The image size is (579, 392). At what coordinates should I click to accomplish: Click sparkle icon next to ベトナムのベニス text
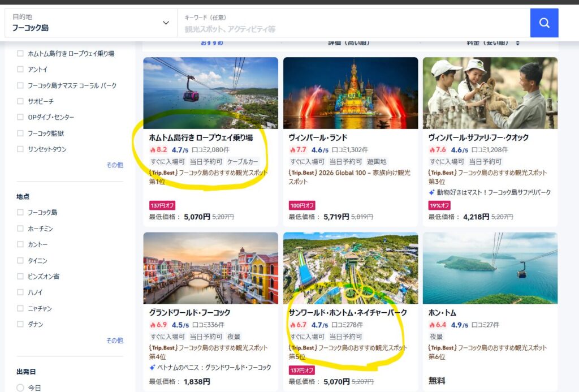pos(153,367)
